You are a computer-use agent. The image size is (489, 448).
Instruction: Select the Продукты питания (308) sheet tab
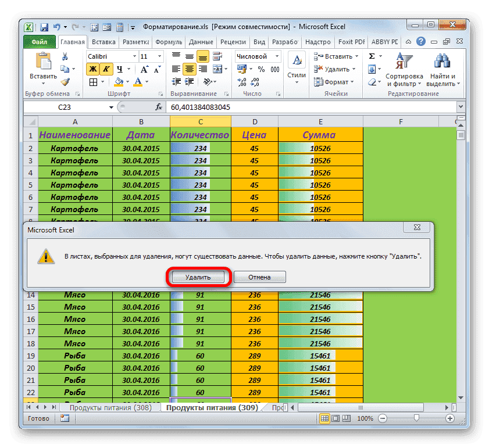click(x=112, y=408)
